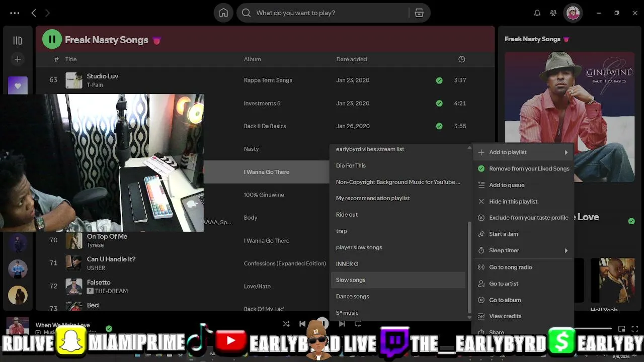Click the Falsetto track title
Screen dimensions: 644x362
(x=99, y=282)
